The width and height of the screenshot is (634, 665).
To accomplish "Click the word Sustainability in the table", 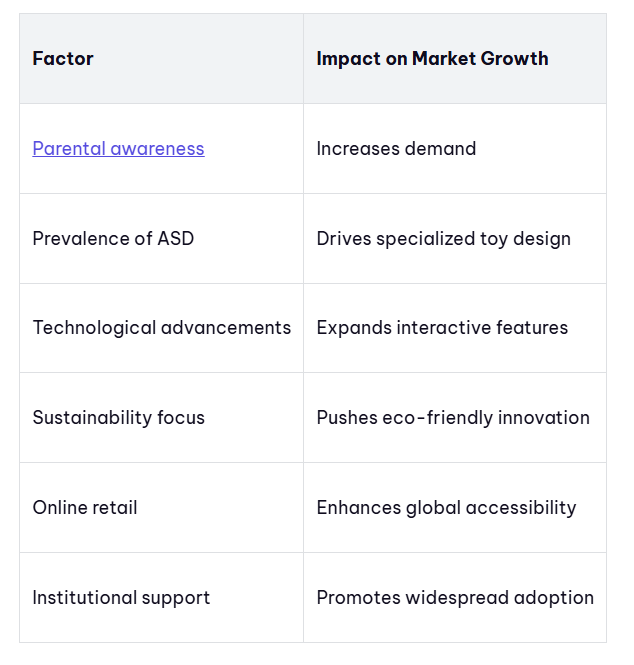I will [92, 418].
